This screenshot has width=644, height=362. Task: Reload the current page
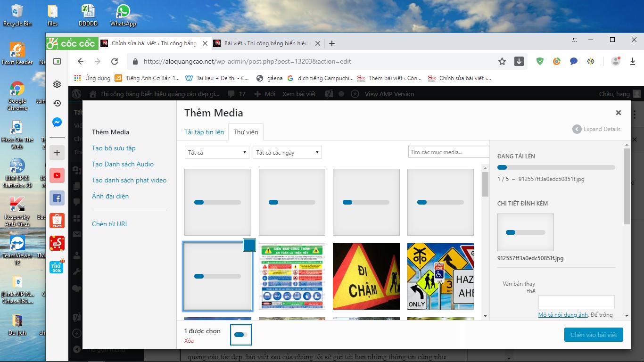point(115,61)
